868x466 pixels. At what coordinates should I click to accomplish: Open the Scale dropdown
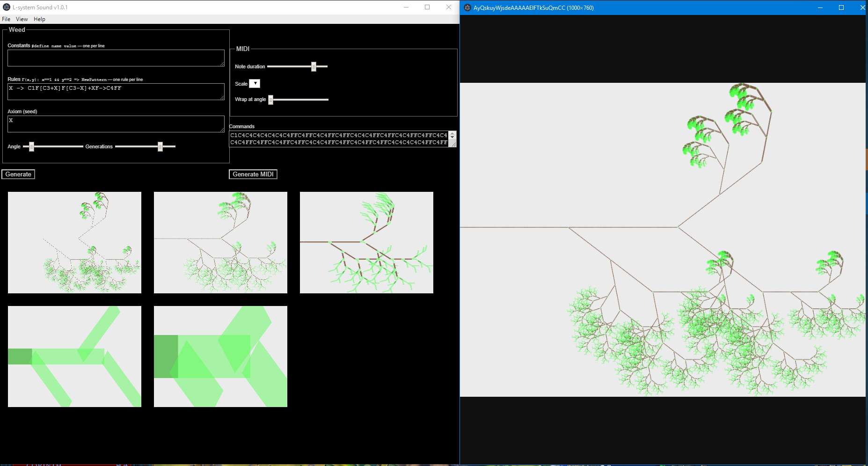point(255,84)
